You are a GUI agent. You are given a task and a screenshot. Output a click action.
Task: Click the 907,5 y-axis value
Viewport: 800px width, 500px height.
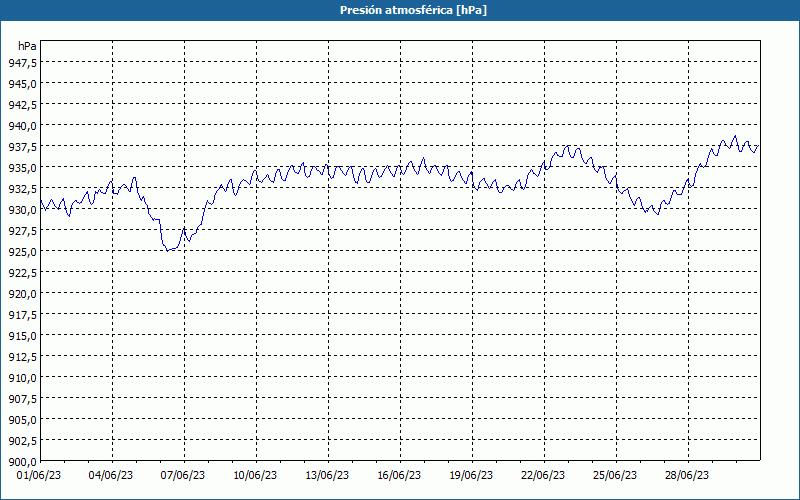[22, 398]
